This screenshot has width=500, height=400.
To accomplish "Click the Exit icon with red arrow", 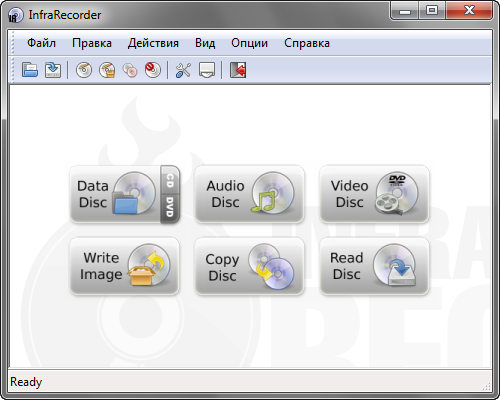I will click(238, 70).
